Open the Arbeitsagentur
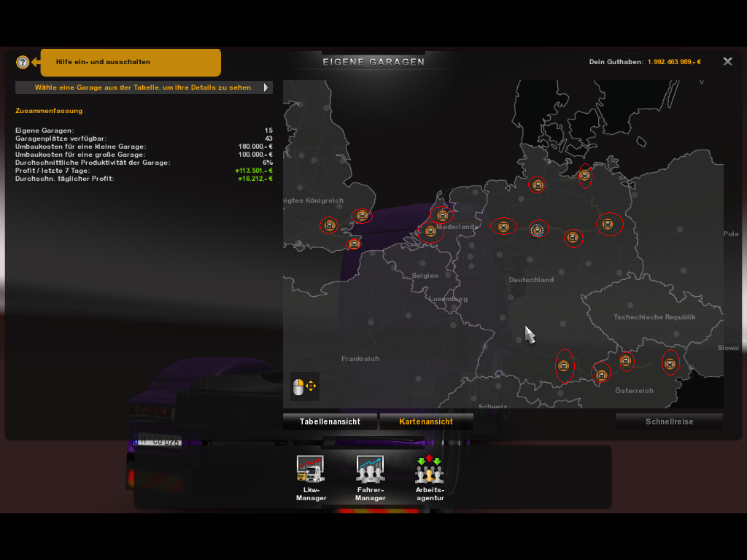 [x=429, y=478]
